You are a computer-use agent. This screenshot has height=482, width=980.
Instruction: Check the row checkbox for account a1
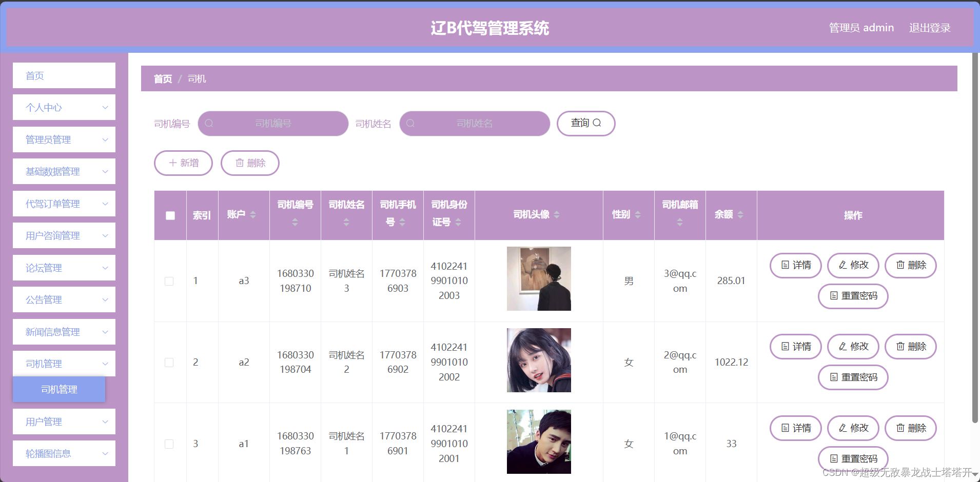click(169, 444)
